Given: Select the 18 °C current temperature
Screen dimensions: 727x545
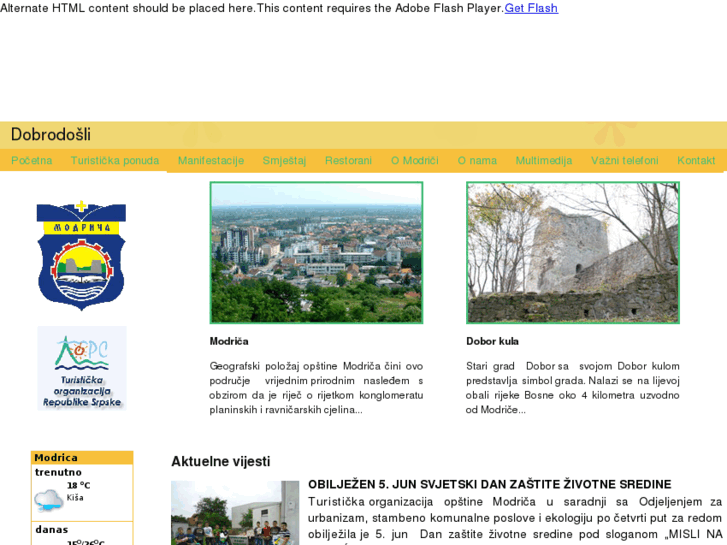Looking at the screenshot, I should coord(79,486).
